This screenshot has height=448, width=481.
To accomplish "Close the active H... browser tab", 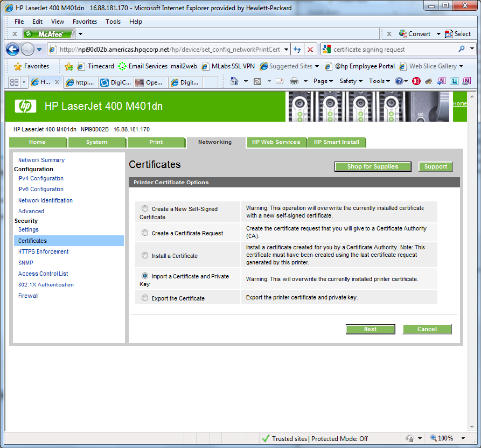I will coord(57,82).
